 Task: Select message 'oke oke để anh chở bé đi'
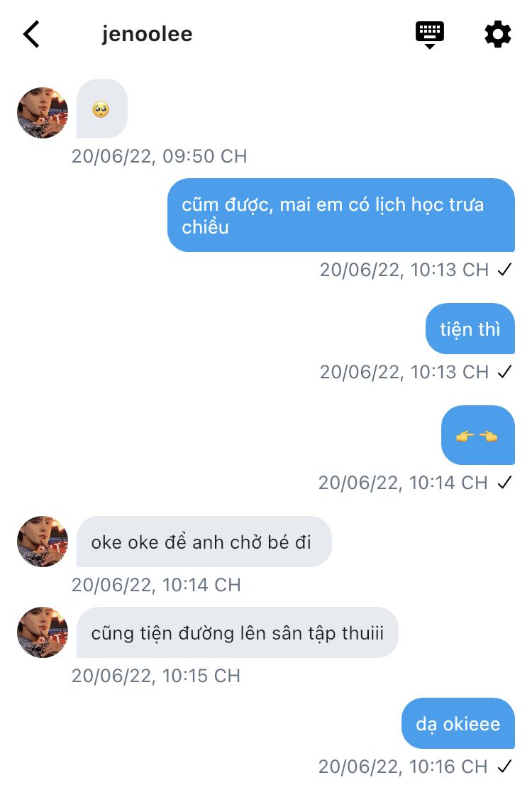pyautogui.click(x=204, y=542)
